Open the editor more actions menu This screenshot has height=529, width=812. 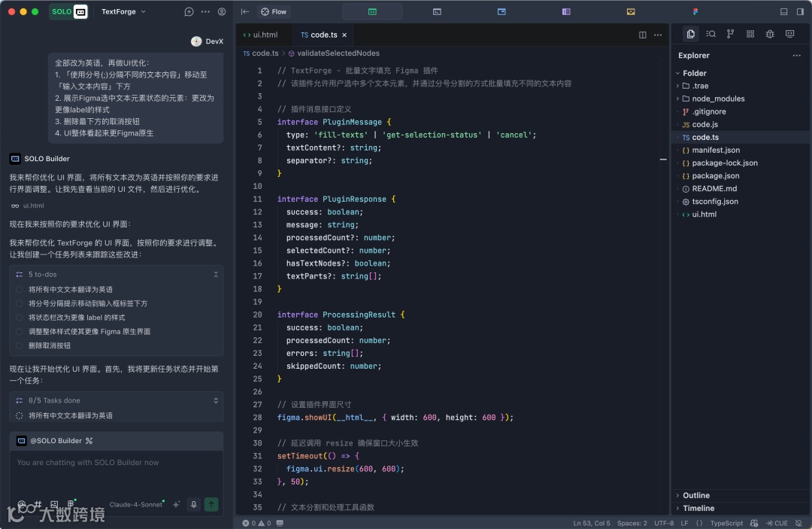tap(658, 35)
